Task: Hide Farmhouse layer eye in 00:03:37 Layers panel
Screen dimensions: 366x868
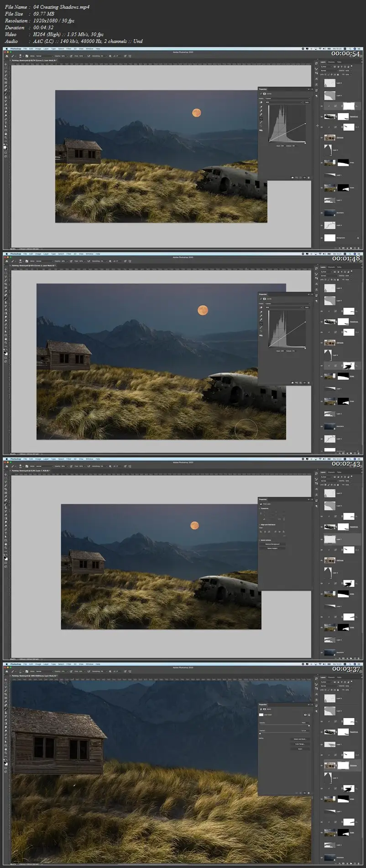Action: coord(322,766)
